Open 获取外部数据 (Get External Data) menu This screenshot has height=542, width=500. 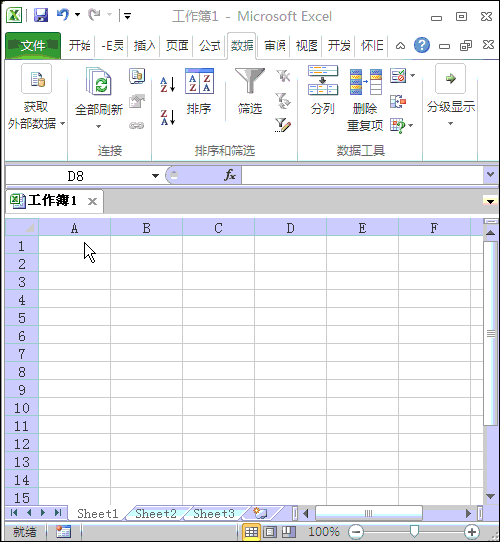[36, 97]
